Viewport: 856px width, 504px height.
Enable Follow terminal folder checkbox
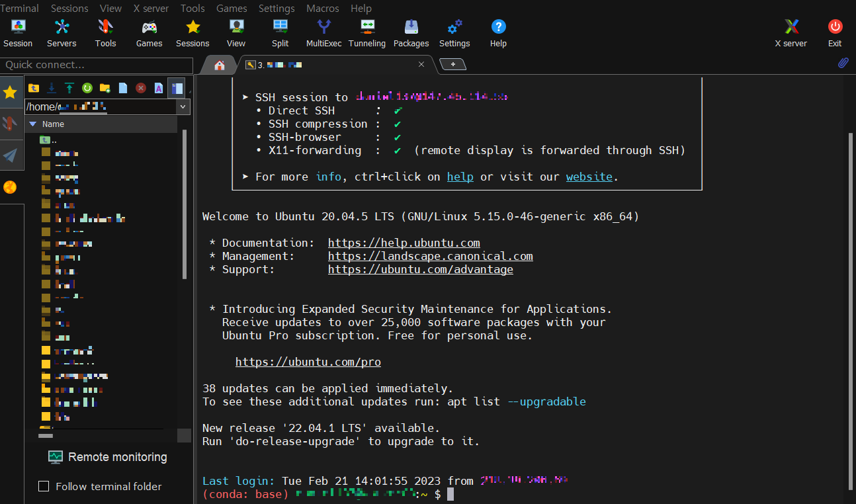coord(44,486)
